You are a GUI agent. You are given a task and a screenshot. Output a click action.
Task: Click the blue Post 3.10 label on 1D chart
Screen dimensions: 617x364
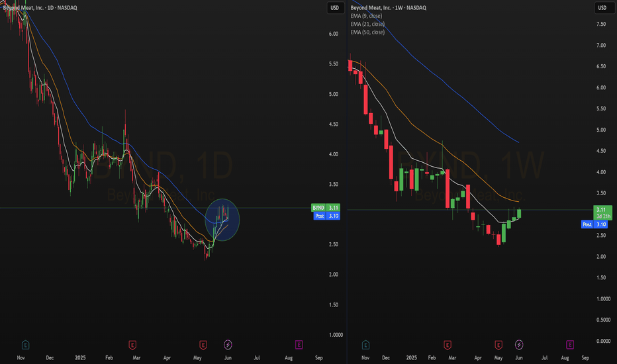click(326, 216)
